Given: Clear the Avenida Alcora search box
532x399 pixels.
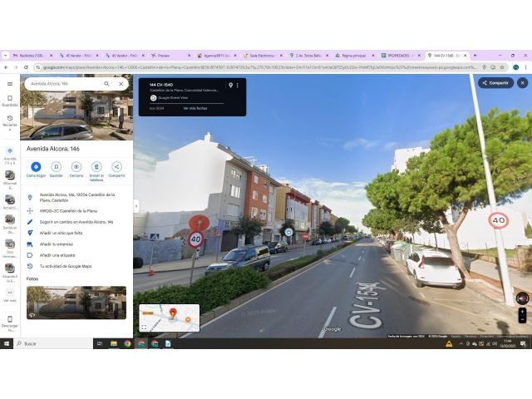Looking at the screenshot, I should 121,84.
